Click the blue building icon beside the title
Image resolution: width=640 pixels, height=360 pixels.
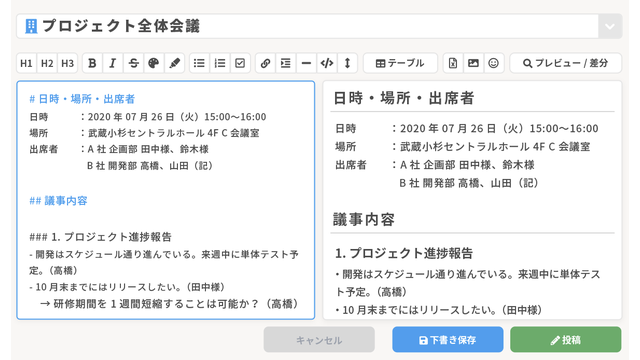point(31,26)
